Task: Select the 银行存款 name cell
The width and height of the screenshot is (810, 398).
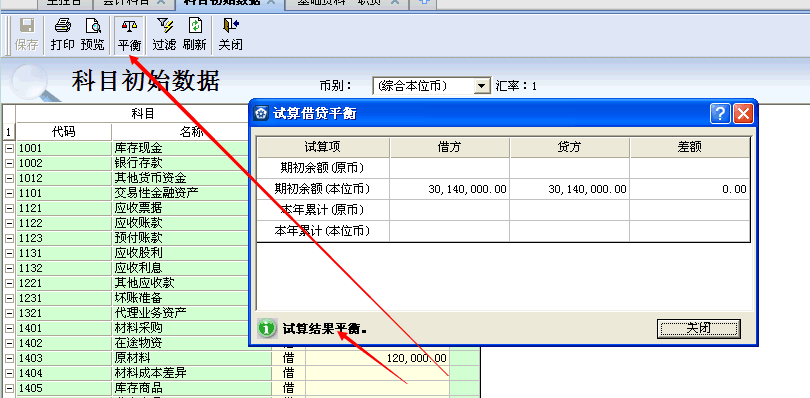Action: click(181, 163)
